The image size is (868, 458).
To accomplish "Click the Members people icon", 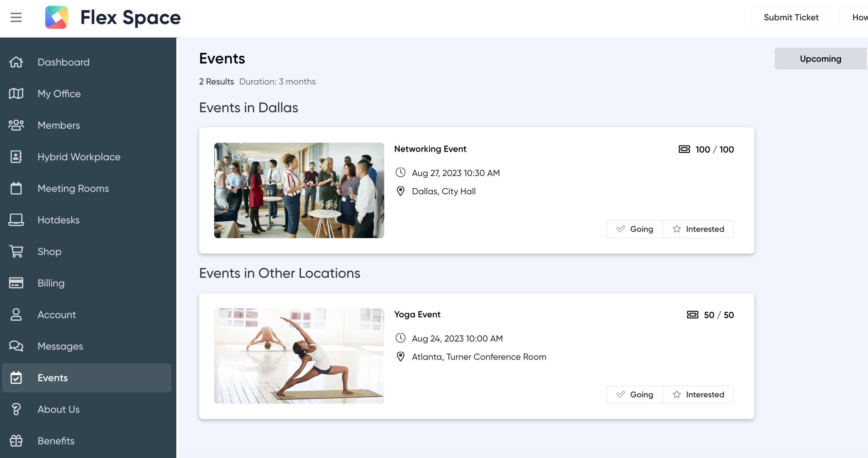I will coord(16,125).
